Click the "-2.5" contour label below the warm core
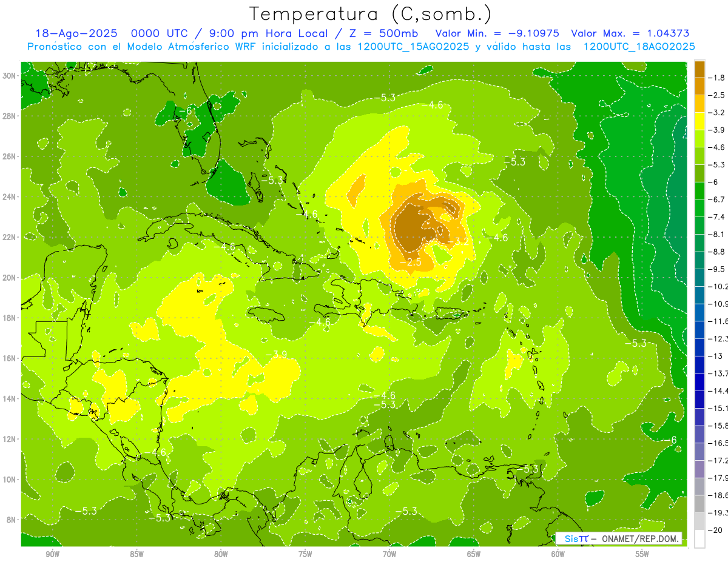The image size is (728, 562). (x=411, y=261)
